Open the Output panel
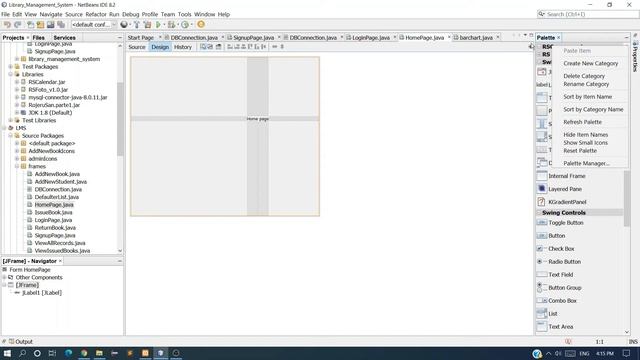The width and height of the screenshot is (640, 360). pos(20,342)
